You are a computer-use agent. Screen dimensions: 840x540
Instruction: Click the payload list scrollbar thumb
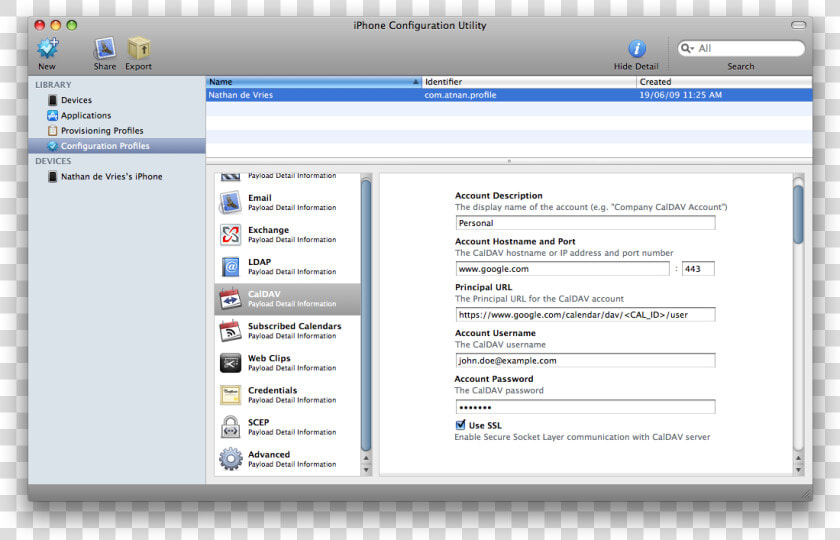tap(366, 315)
